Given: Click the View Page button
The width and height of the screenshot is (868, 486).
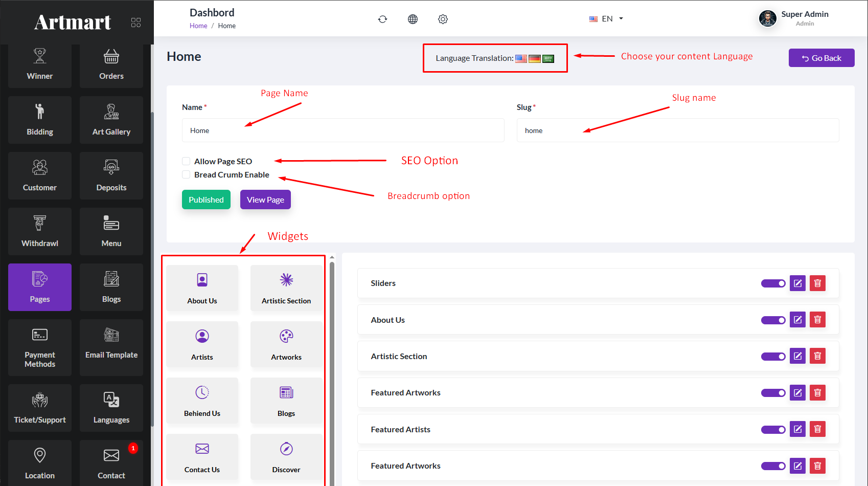Looking at the screenshot, I should pos(265,200).
